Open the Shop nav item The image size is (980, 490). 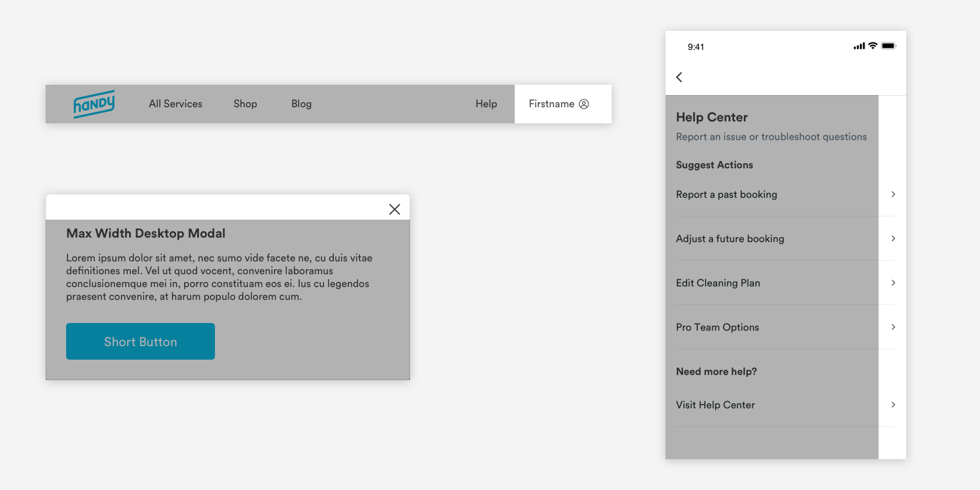tap(245, 104)
